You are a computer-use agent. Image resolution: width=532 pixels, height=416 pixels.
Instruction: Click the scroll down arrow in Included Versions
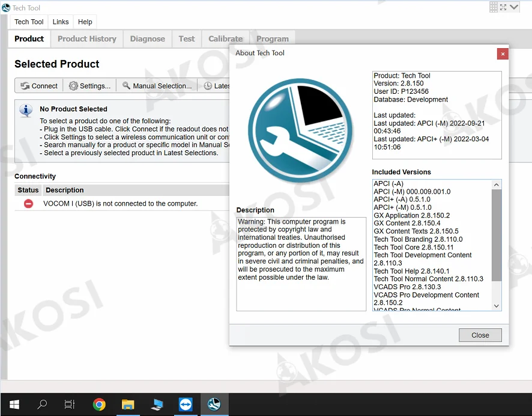point(497,306)
